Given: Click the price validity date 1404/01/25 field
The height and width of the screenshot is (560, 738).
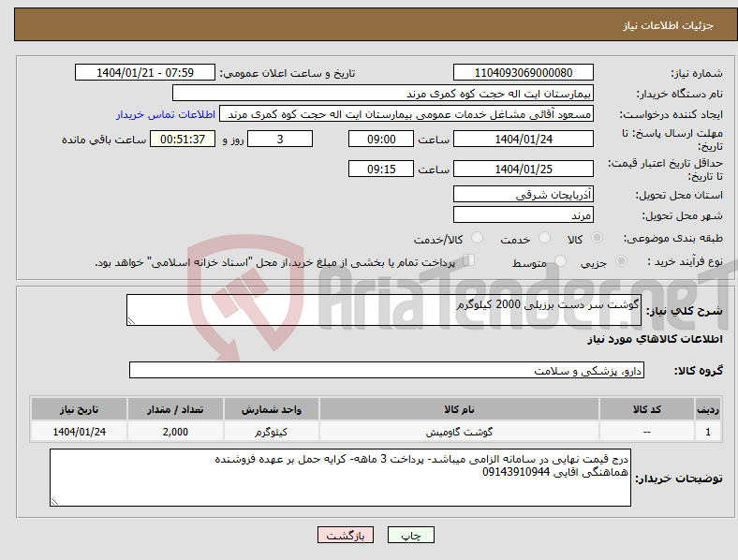Looking at the screenshot, I should tap(524, 169).
